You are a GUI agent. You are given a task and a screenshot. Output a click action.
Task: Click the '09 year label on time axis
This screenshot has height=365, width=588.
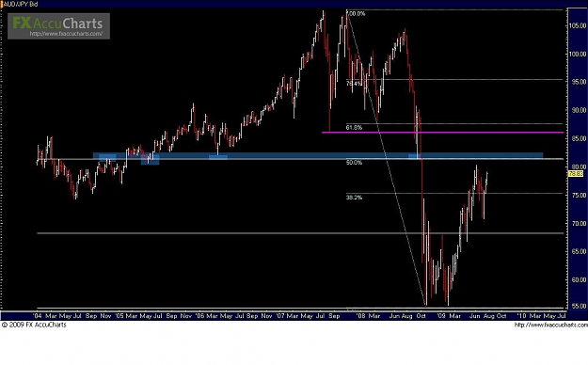441,316
